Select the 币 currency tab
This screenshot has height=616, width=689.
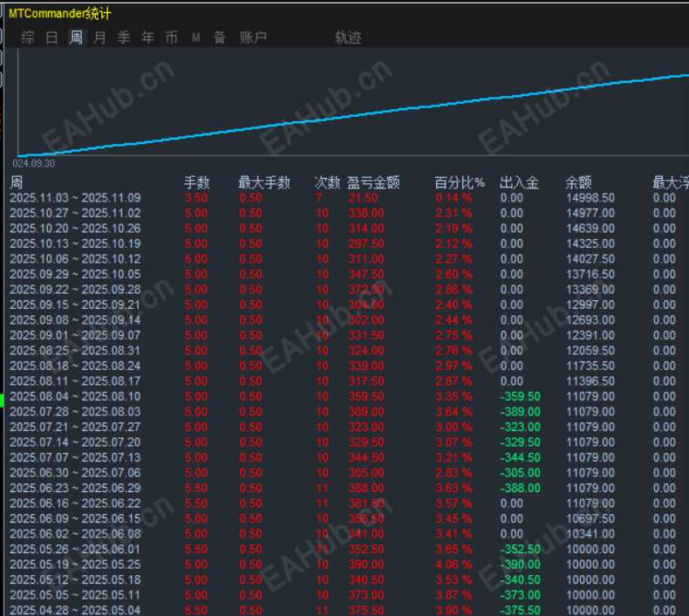coord(171,38)
